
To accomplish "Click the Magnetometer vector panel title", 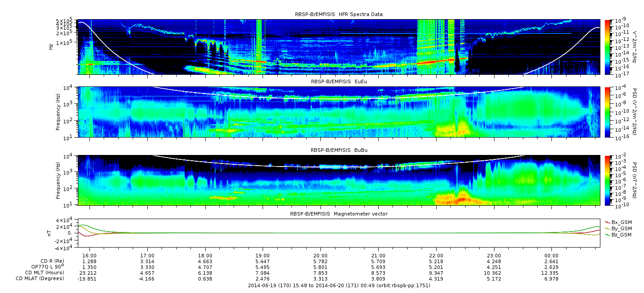I will click(339, 214).
